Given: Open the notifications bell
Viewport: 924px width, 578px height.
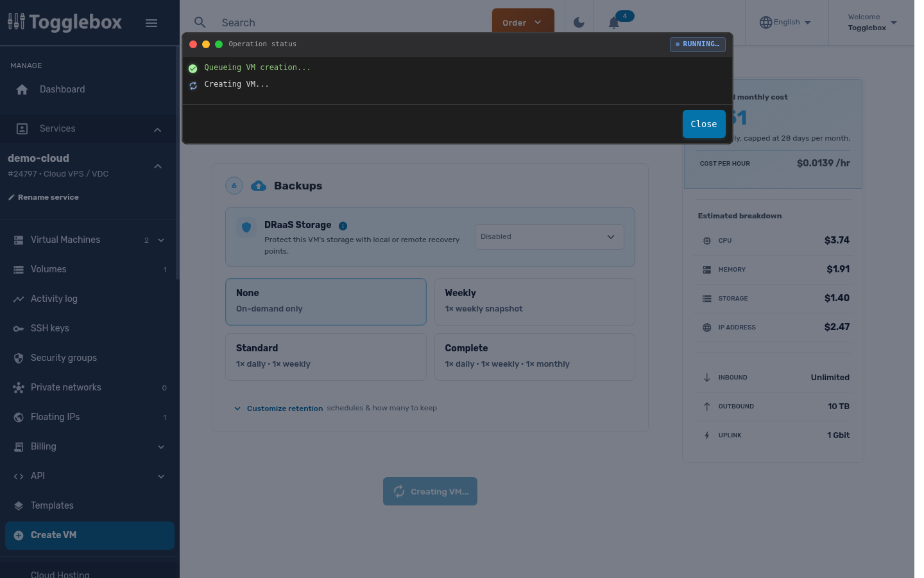Looking at the screenshot, I should coord(614,23).
